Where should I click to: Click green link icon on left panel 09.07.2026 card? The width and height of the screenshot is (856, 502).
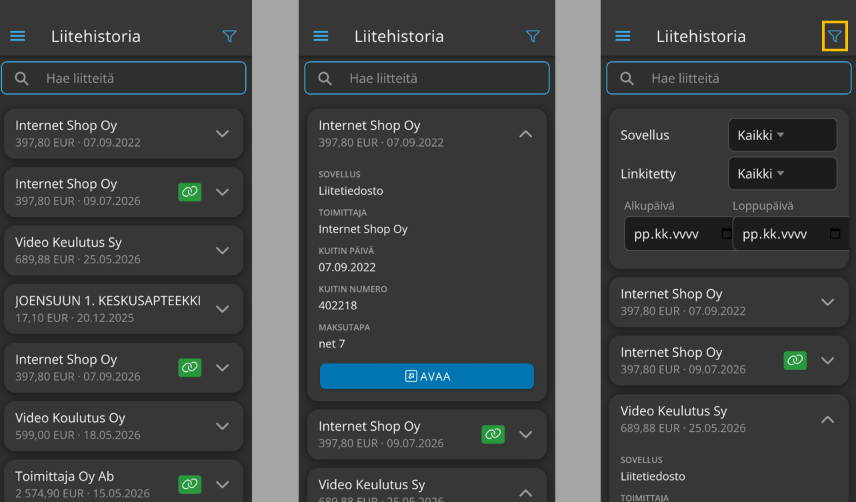(x=189, y=192)
